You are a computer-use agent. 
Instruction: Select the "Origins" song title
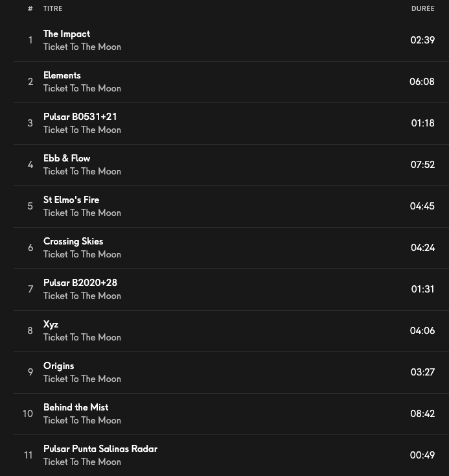(59, 366)
